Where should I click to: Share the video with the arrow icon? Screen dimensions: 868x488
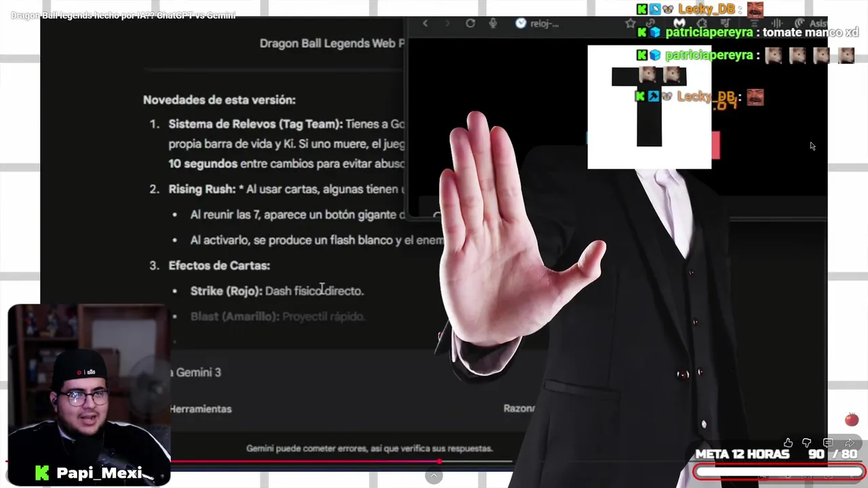point(850,443)
